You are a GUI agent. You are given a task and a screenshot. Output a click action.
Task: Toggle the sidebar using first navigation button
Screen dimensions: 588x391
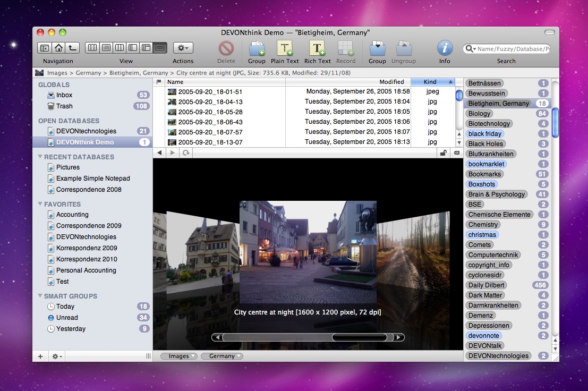45,48
